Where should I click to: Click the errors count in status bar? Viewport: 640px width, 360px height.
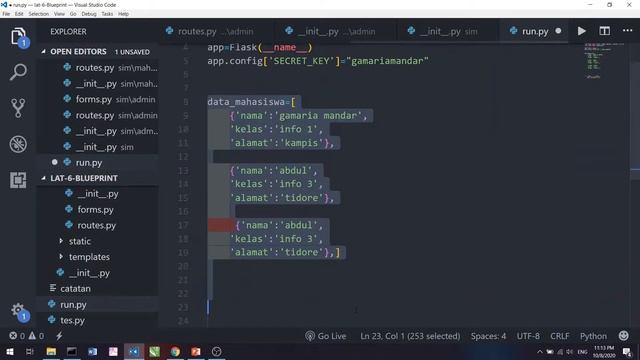click(17, 336)
